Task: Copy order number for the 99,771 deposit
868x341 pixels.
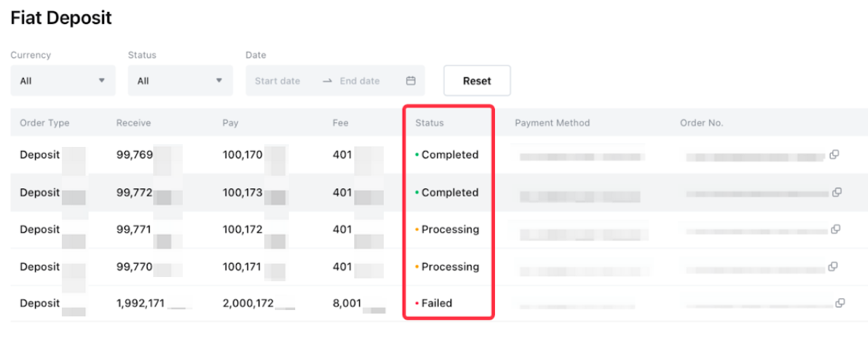Action: pyautogui.click(x=835, y=229)
